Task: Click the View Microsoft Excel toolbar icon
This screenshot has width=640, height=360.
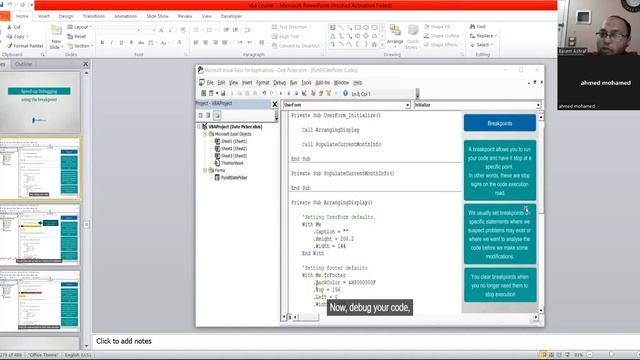Action: tap(203, 93)
